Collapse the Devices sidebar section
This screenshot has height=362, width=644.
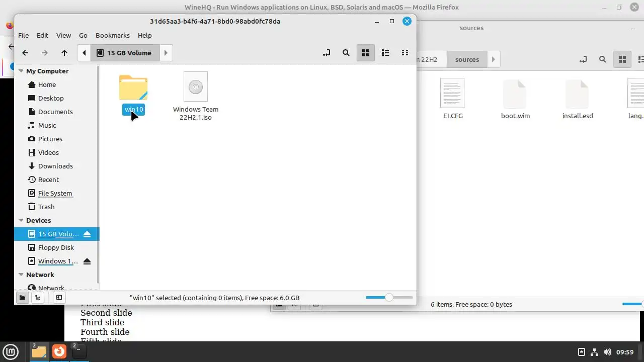point(21,220)
